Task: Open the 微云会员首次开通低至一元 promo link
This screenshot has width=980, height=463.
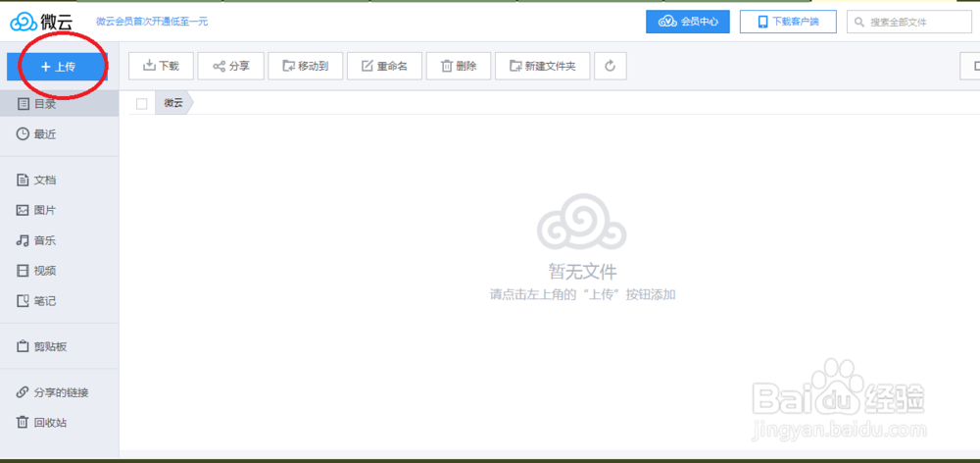Action: tap(152, 22)
